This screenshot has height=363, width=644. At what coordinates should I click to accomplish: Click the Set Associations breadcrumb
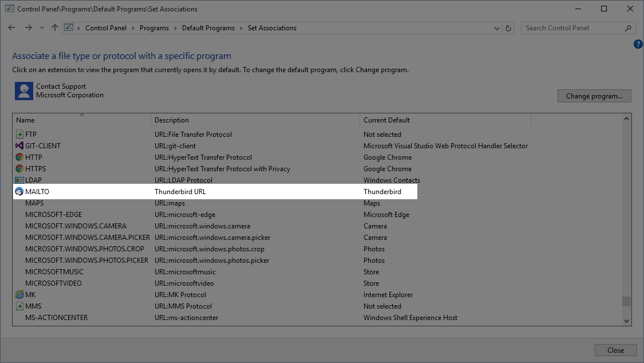point(272,28)
